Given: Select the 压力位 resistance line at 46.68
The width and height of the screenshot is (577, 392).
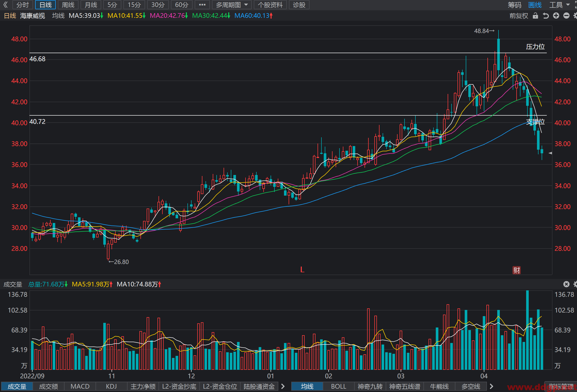Looking at the screenshot, I should coord(288,53).
